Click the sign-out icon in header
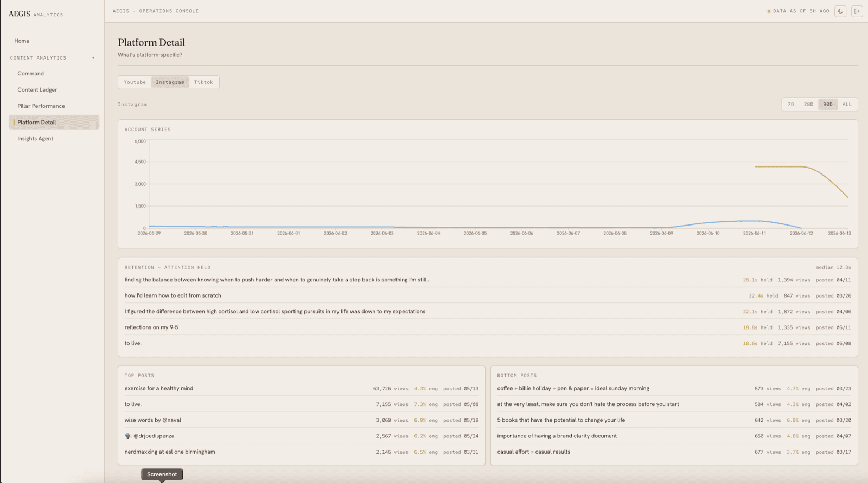Screen dimensions: 868x483 857,11
